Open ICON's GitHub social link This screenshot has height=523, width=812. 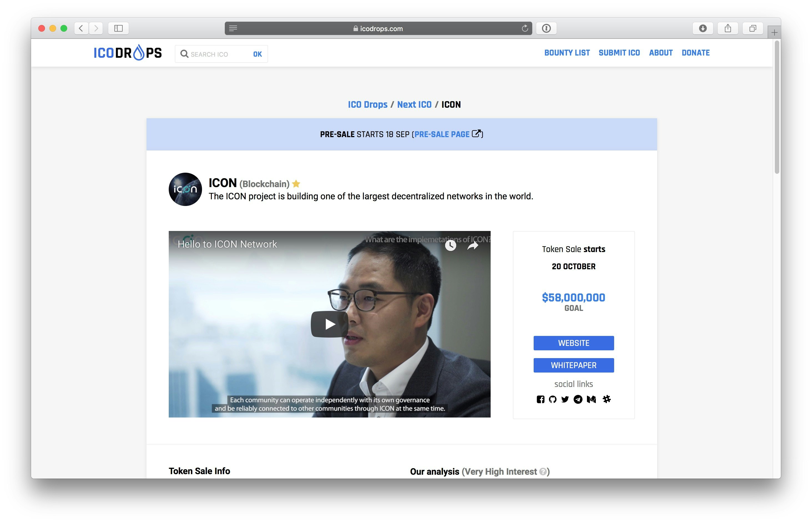553,399
